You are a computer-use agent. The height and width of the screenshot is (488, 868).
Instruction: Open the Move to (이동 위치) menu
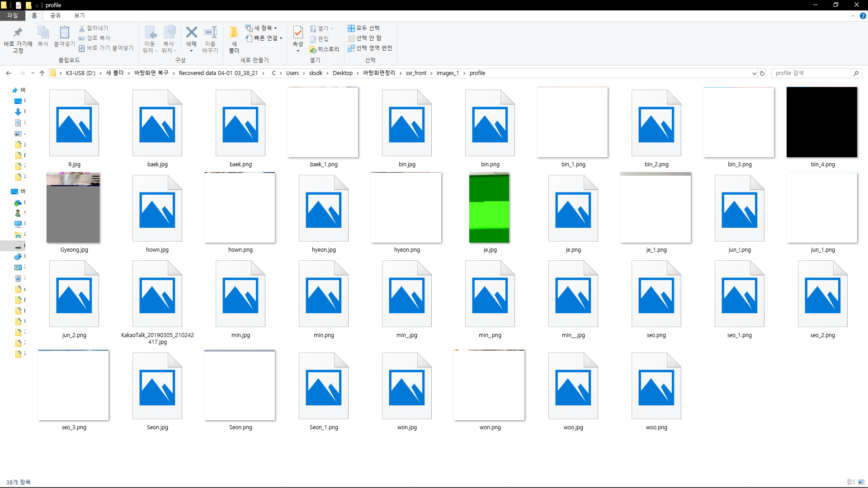[x=150, y=40]
